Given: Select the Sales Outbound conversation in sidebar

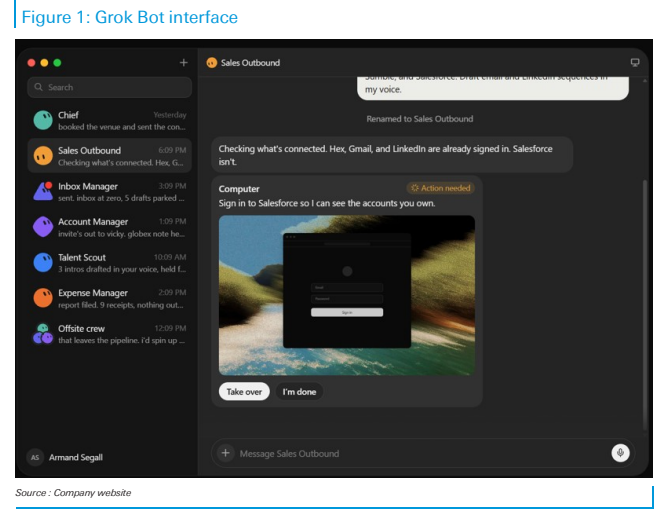Looking at the screenshot, I should tap(109, 156).
